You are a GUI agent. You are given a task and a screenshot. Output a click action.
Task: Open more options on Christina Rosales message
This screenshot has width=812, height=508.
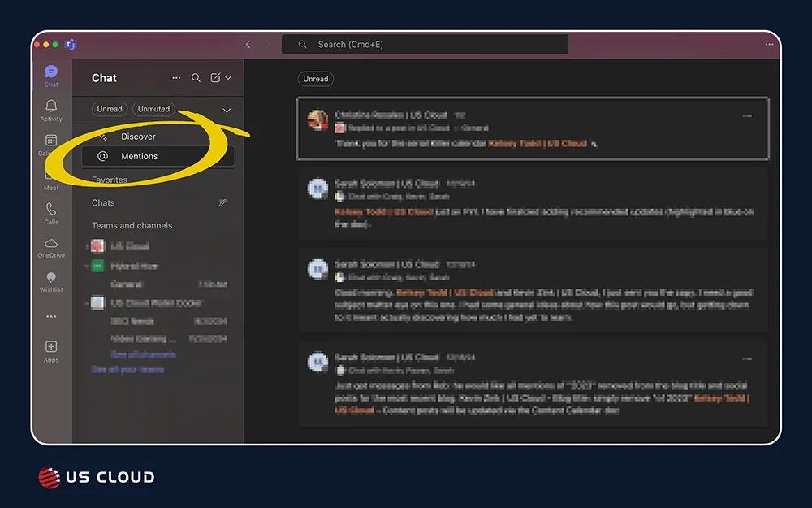(x=747, y=116)
